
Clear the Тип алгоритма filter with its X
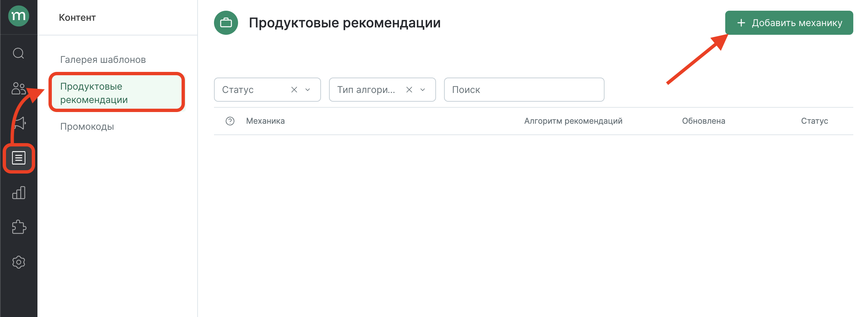(x=409, y=90)
